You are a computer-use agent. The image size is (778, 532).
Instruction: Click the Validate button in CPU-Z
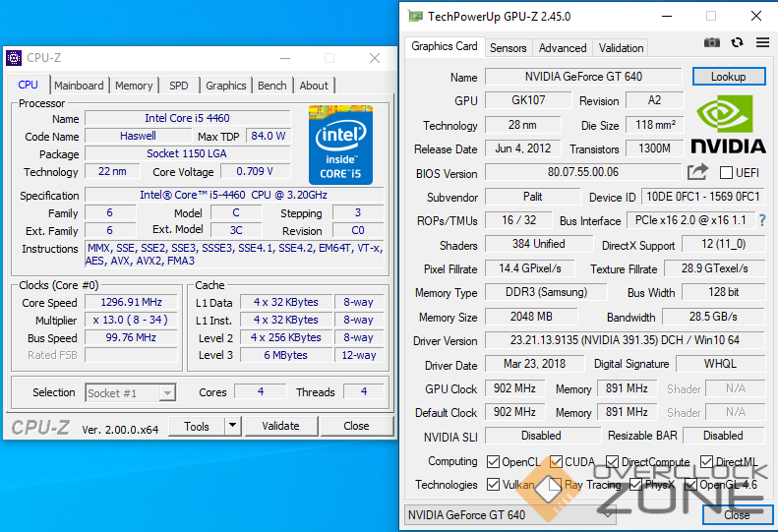(281, 426)
